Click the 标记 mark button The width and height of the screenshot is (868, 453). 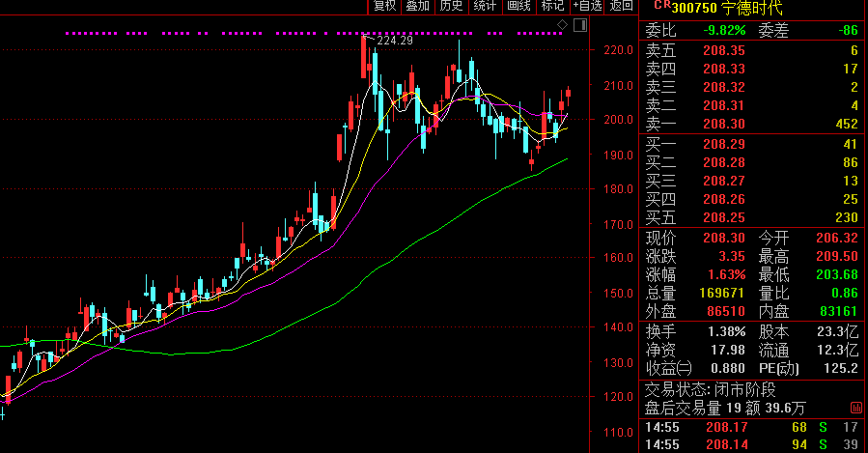pyautogui.click(x=552, y=7)
